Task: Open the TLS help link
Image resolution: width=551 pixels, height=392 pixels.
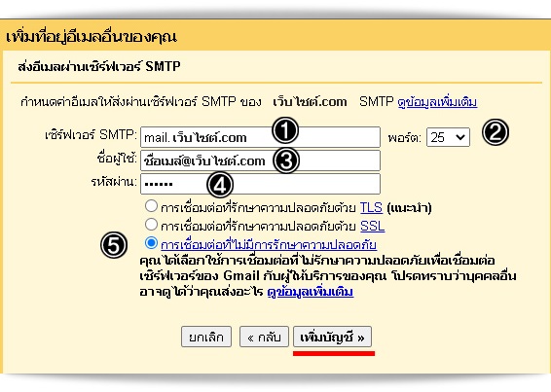Action: [x=371, y=207]
